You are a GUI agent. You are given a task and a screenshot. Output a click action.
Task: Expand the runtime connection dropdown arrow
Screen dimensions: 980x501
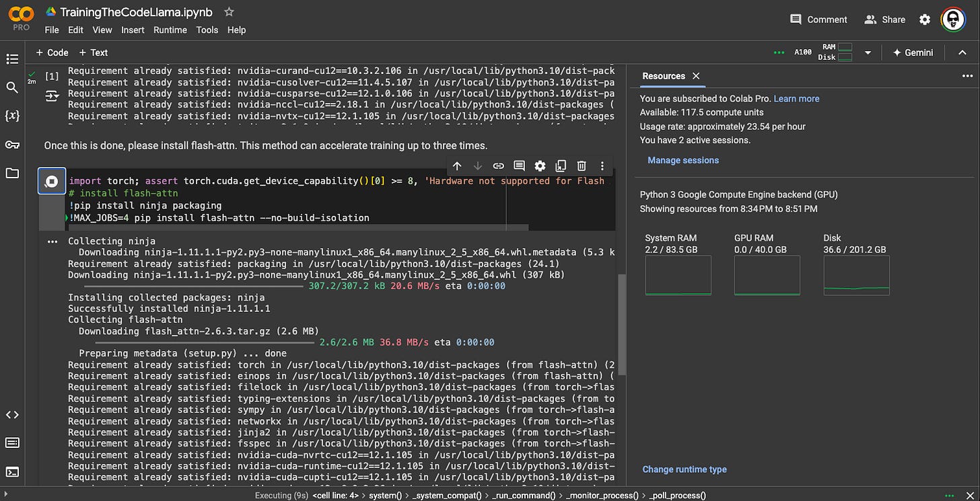[868, 52]
